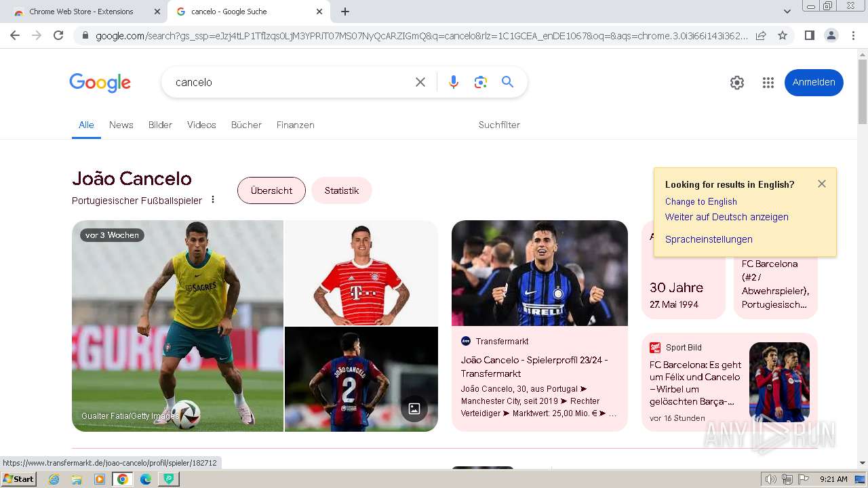Open green app icon on taskbar

tap(169, 479)
